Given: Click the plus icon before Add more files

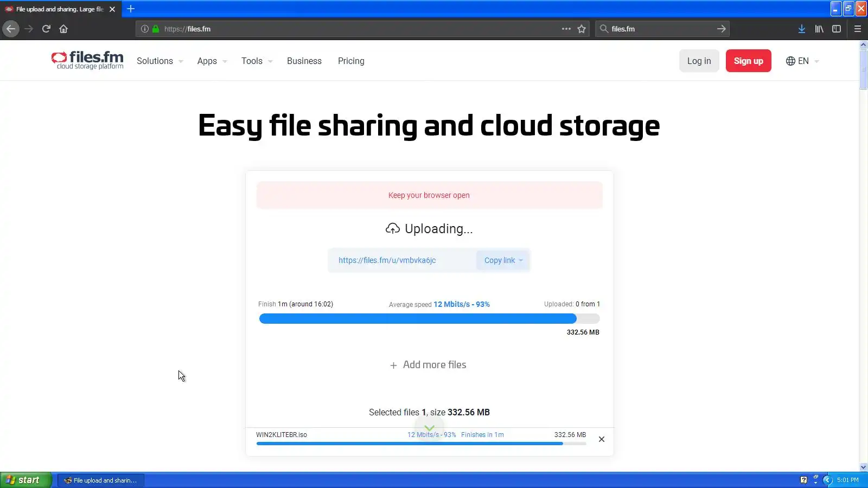Looking at the screenshot, I should point(393,365).
